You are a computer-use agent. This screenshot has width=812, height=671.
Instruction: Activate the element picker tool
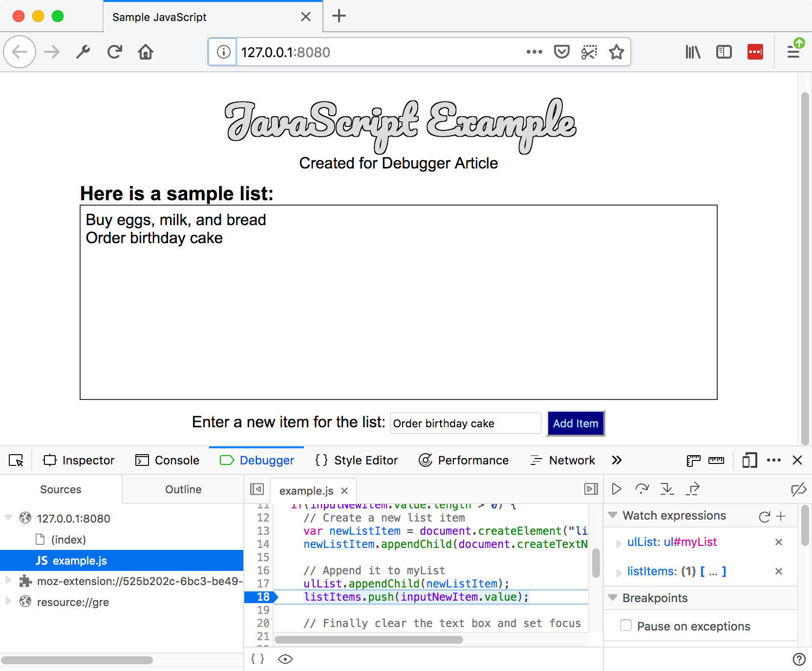point(16,460)
